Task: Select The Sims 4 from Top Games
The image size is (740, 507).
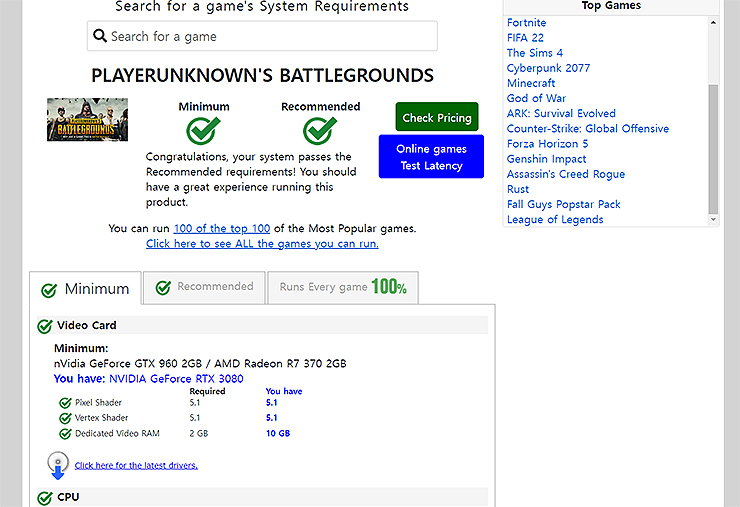Action: point(535,53)
